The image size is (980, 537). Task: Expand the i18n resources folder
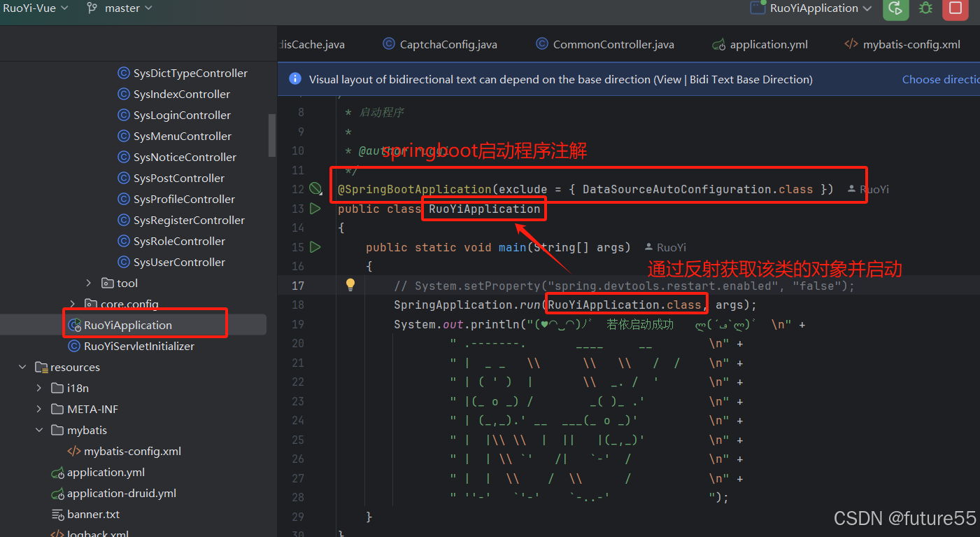[38, 388]
